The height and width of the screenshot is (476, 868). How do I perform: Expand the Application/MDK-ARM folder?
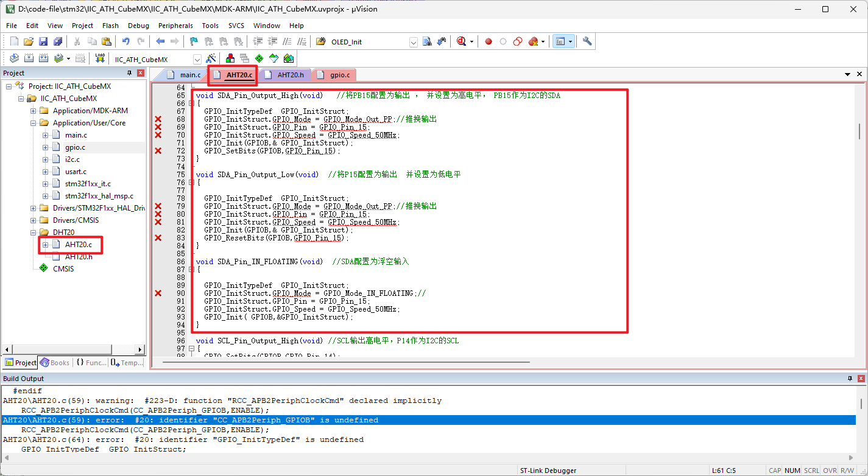click(x=34, y=111)
